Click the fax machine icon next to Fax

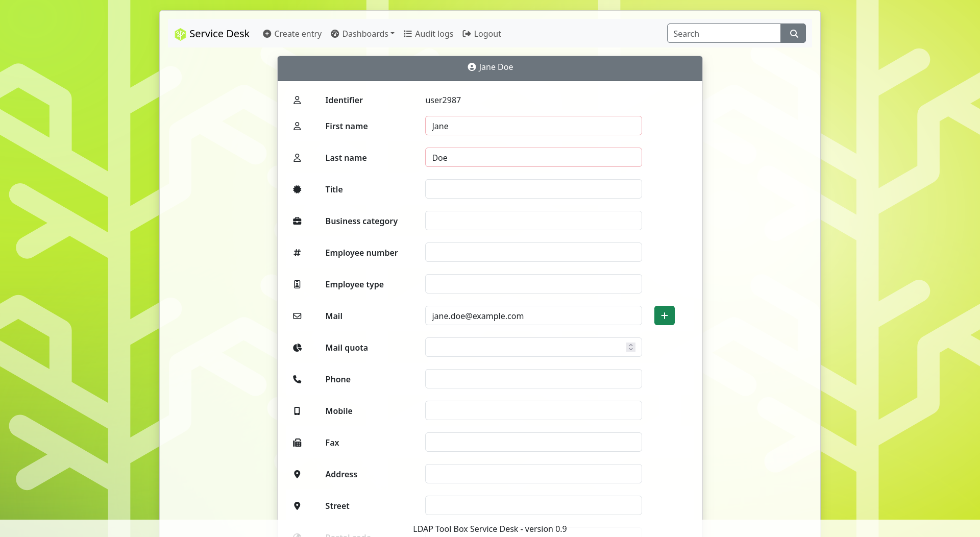coord(297,443)
